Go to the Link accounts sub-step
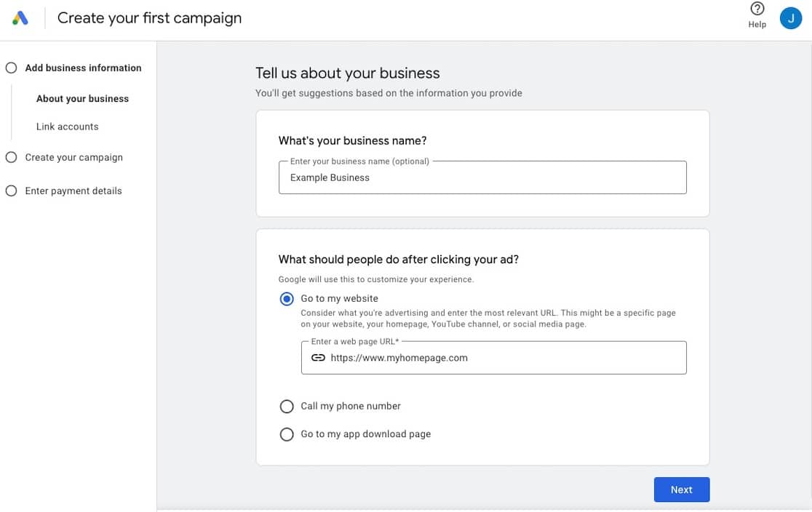Image resolution: width=812 pixels, height=512 pixels. [x=67, y=127]
